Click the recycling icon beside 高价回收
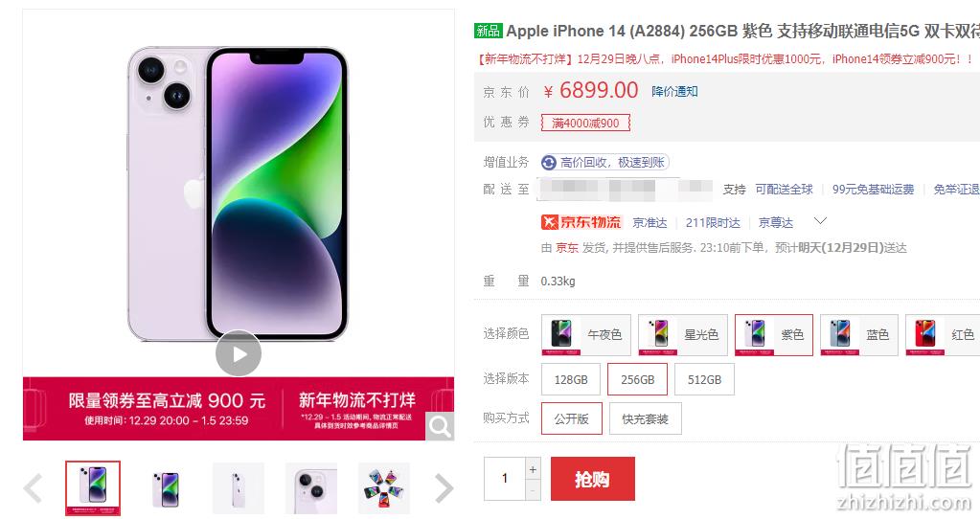Image resolution: width=980 pixels, height=519 pixels. 549,163
